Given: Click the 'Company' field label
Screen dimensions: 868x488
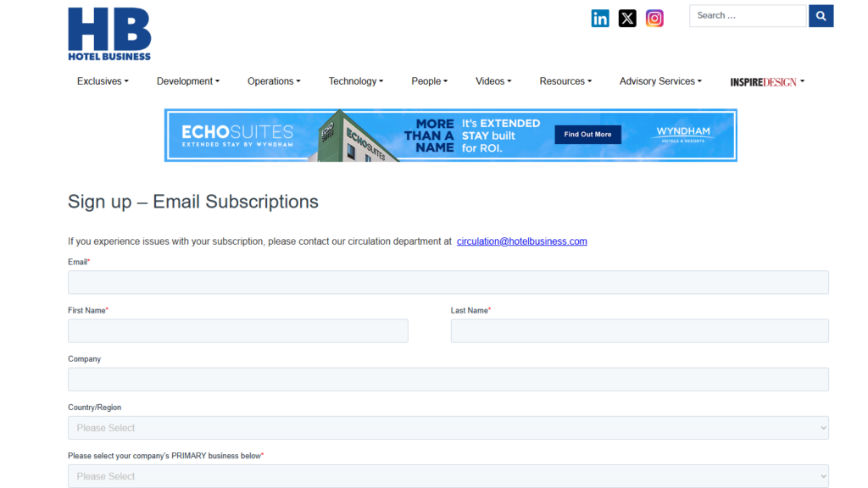Looking at the screenshot, I should (84, 359).
